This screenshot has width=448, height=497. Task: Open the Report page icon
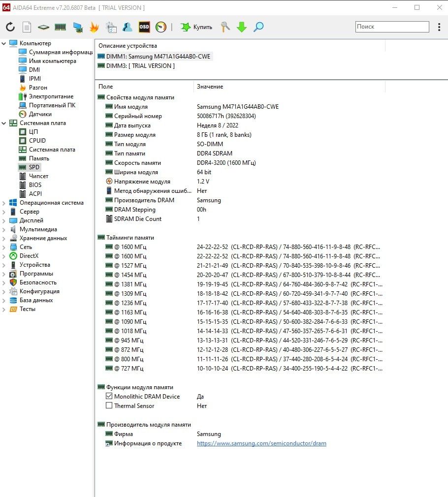tap(27, 27)
